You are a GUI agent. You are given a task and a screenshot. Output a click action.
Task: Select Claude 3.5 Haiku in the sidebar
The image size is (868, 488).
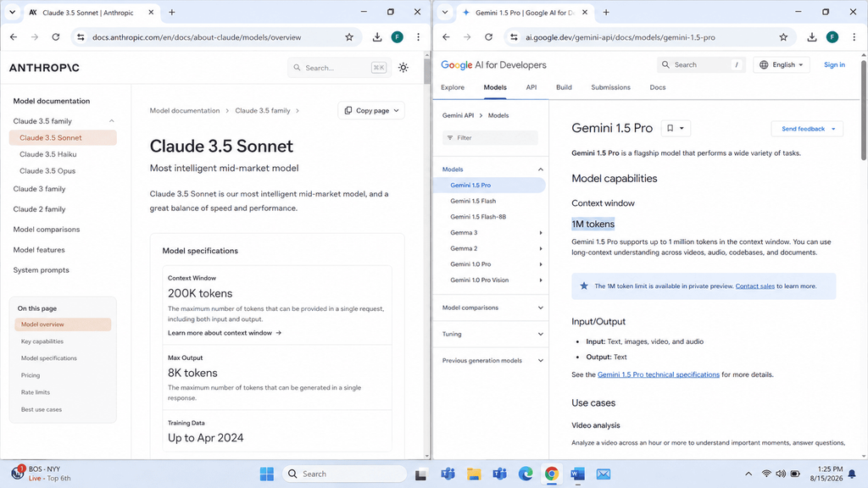tap(48, 154)
